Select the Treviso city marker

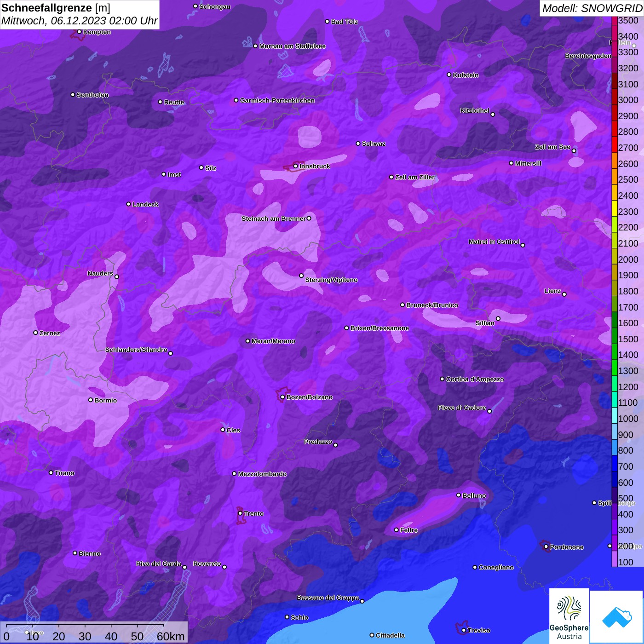point(464,630)
